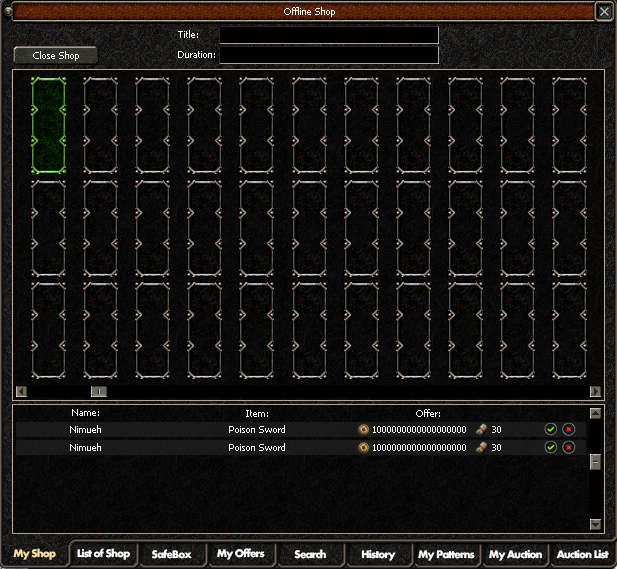Click the slot grid scrollbar right arrow
This screenshot has width=617, height=569.
[595, 392]
